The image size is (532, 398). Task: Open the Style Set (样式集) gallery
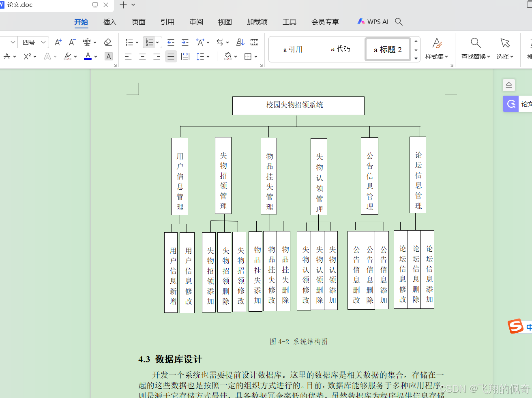click(x=437, y=48)
